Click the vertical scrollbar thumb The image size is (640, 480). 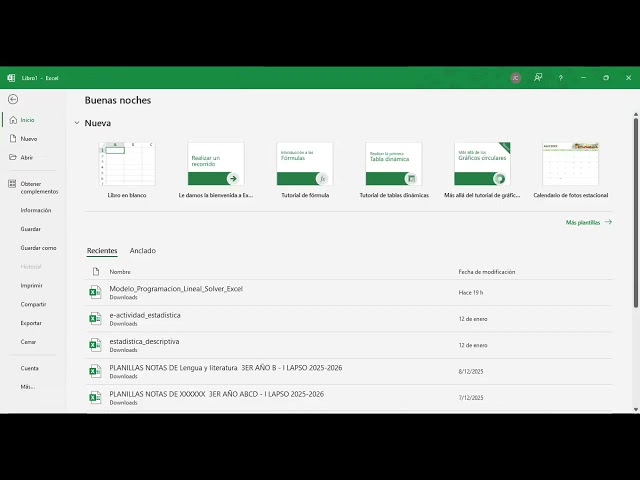(636, 212)
